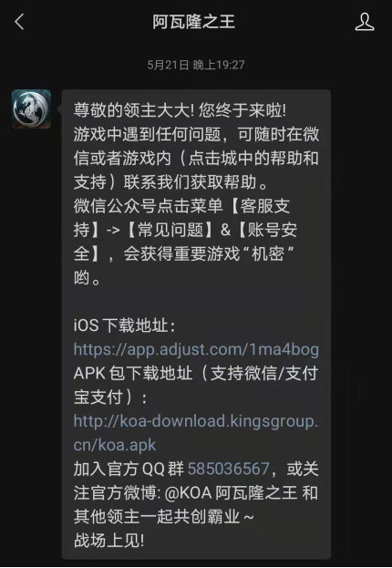This screenshot has height=568, width=392.
Task: Tap the iOS 下载地址 label
Action: point(124,325)
